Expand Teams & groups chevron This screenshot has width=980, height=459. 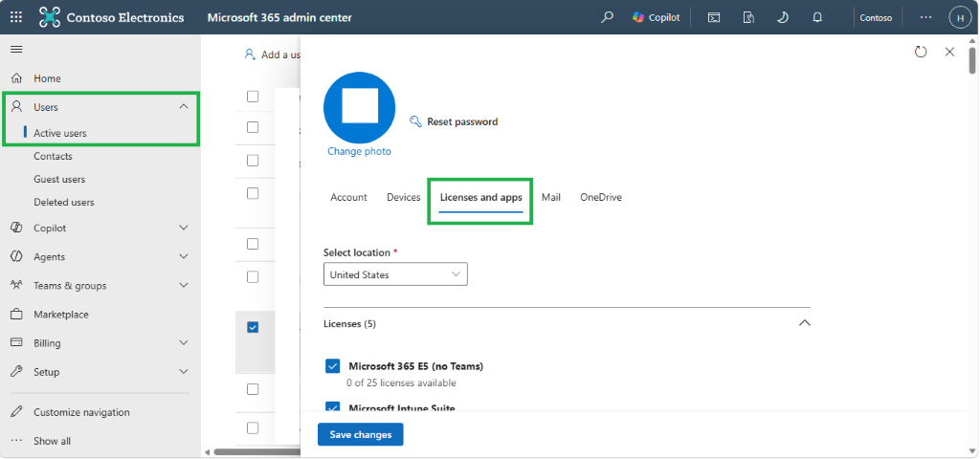point(184,285)
